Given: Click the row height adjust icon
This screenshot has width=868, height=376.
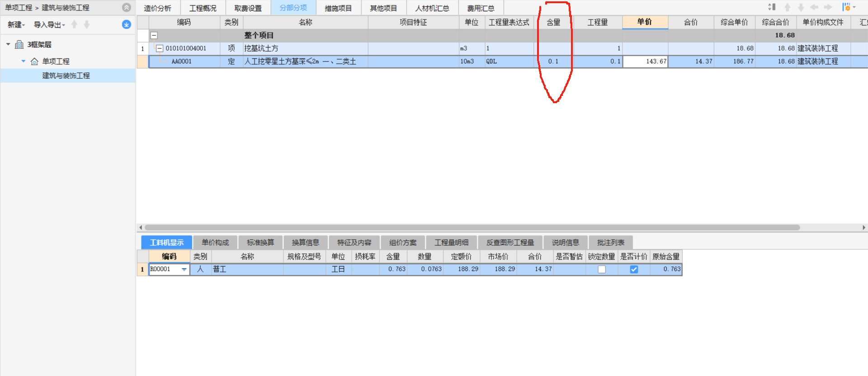Looking at the screenshot, I should [772, 7].
